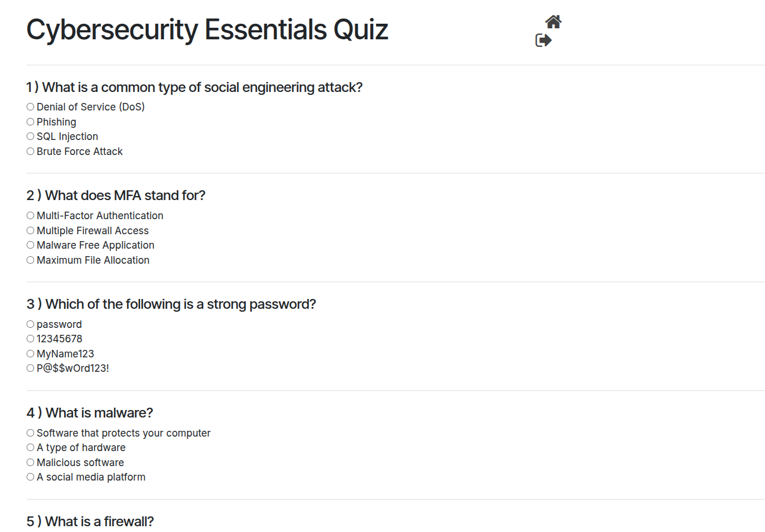The height and width of the screenshot is (532, 765).
Task: Choose the 12345678 password option
Action: pyautogui.click(x=30, y=339)
